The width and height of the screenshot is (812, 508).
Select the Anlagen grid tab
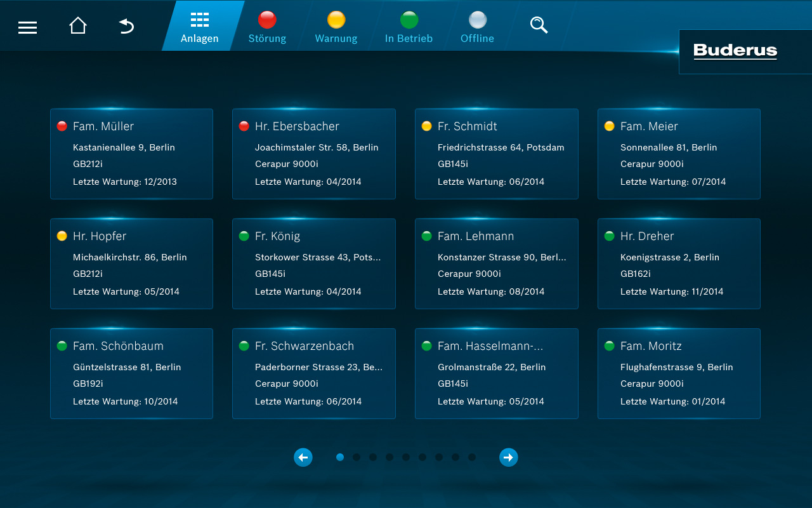pyautogui.click(x=200, y=27)
